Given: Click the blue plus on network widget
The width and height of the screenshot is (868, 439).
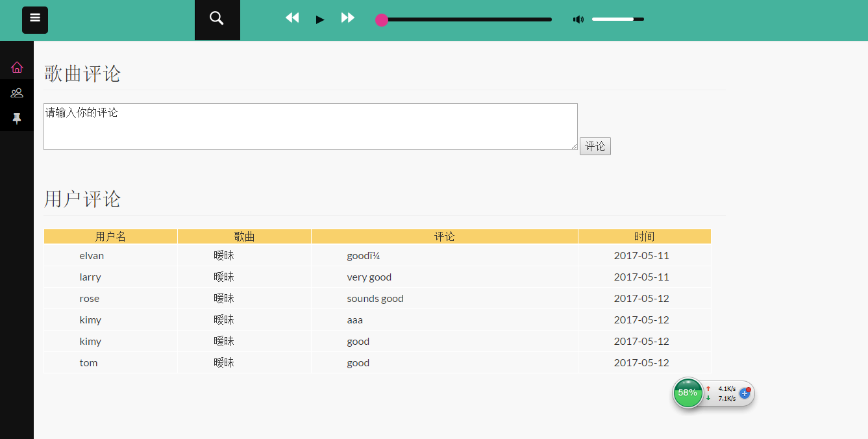Looking at the screenshot, I should coord(745,394).
